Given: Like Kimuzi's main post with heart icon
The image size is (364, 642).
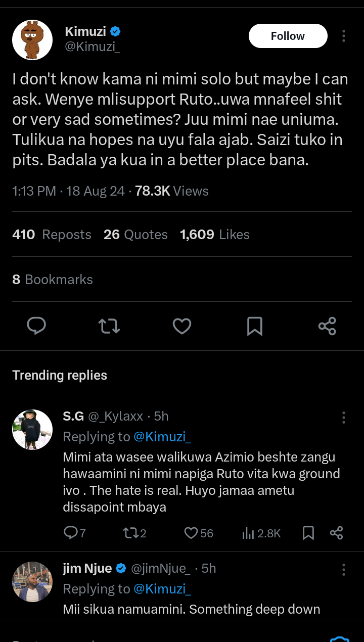Looking at the screenshot, I should coord(182,326).
